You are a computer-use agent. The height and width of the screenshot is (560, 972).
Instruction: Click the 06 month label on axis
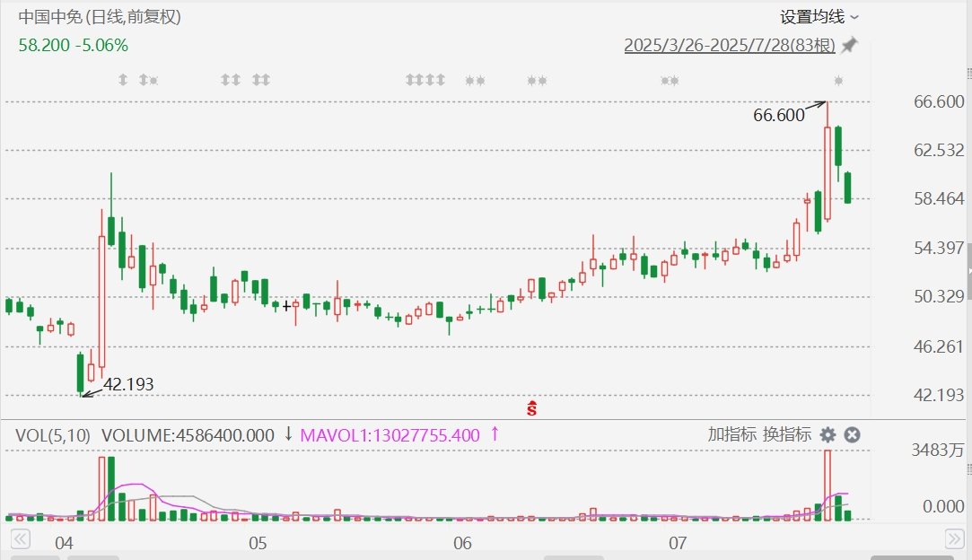pos(462,543)
